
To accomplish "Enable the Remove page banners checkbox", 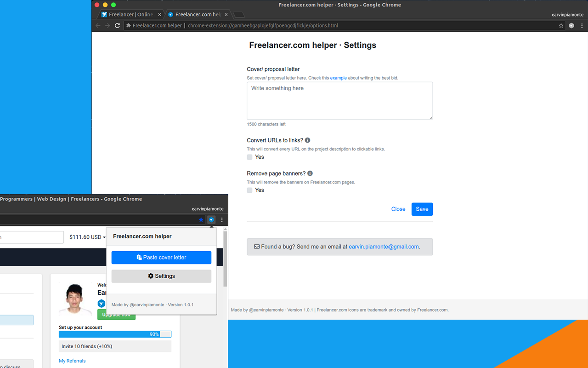I will coord(250,190).
